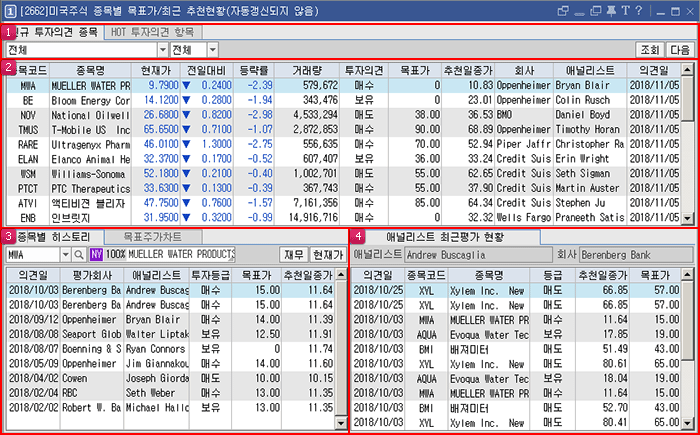The width and height of the screenshot is (700, 435).
Task: Select history row dated 2018/09/12
Action: (x=171, y=319)
